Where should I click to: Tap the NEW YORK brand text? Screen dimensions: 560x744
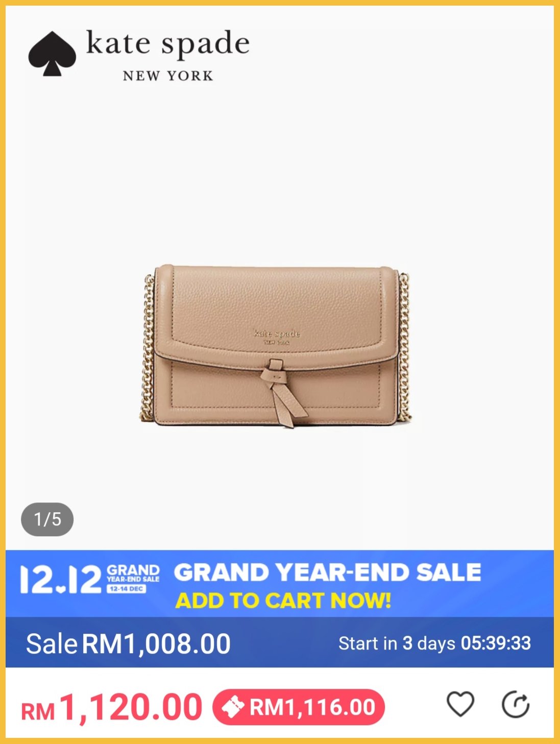[168, 76]
